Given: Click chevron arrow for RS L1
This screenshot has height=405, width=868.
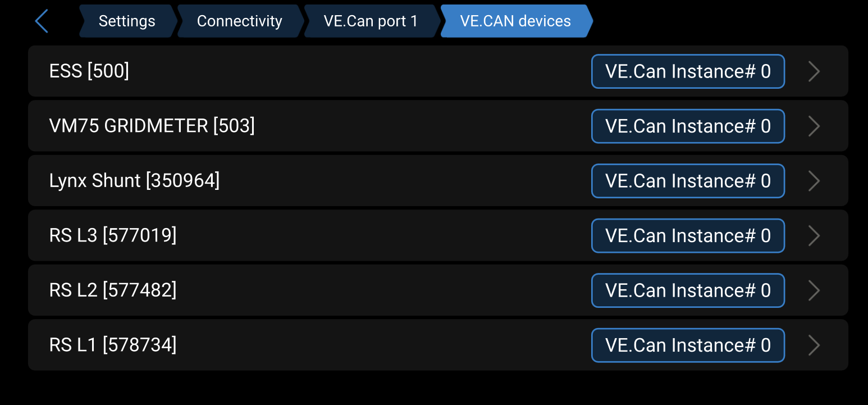Looking at the screenshot, I should point(814,345).
